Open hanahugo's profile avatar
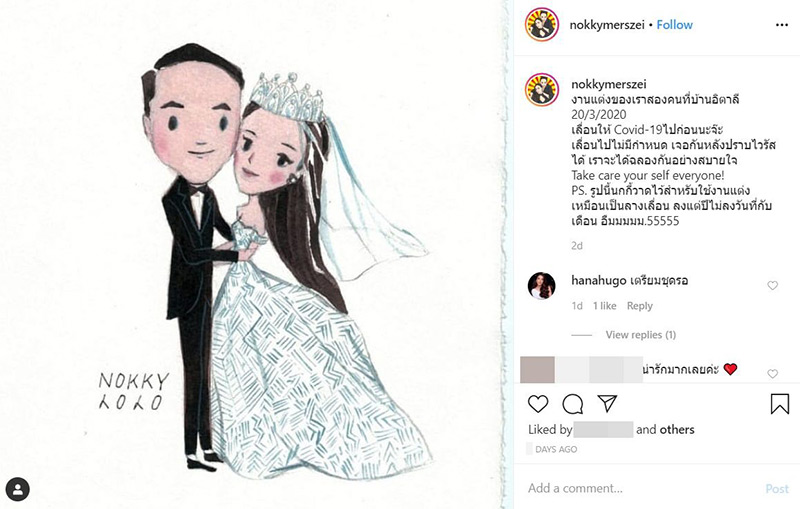Screen dimensions: 800x509 [x=541, y=286]
